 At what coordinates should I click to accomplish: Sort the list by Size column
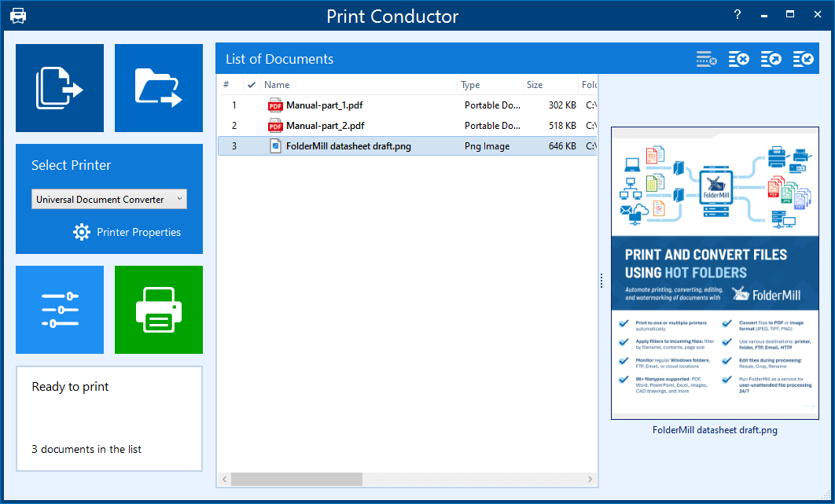click(549, 85)
